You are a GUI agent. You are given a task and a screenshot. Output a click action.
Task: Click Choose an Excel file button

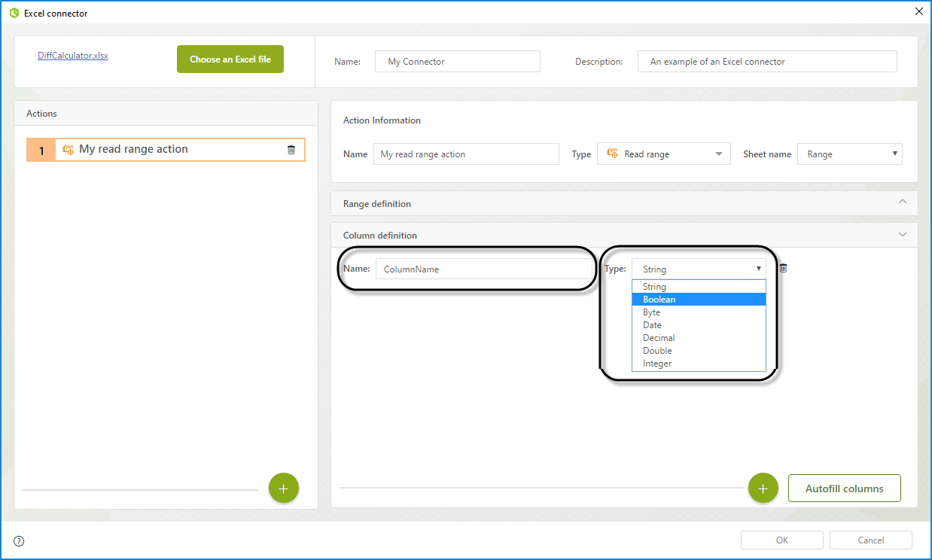click(230, 59)
